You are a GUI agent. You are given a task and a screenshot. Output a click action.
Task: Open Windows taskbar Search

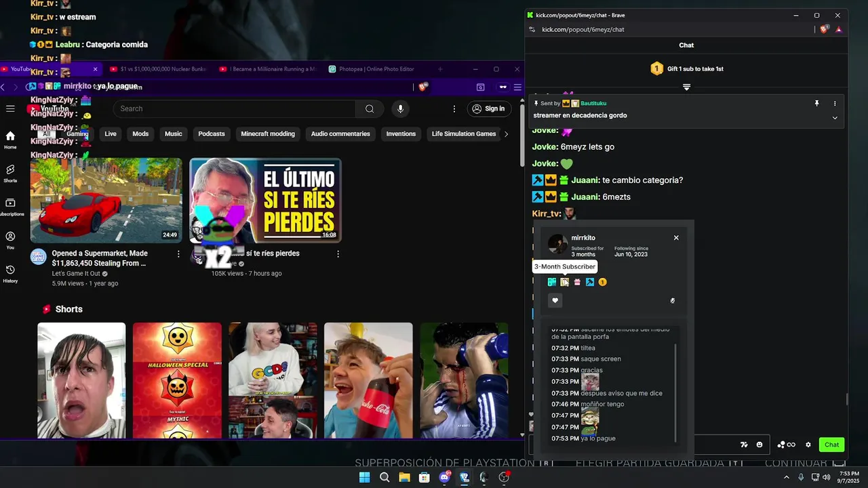click(384, 477)
